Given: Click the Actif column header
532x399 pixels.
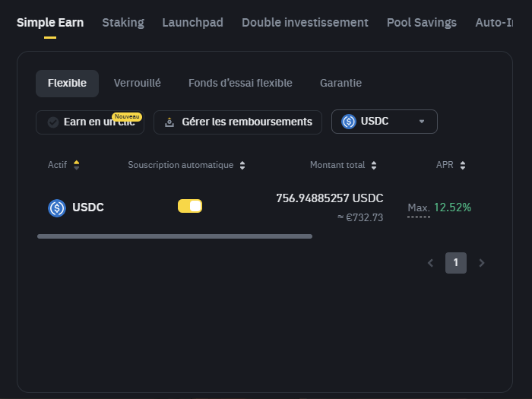Looking at the screenshot, I should point(57,165).
